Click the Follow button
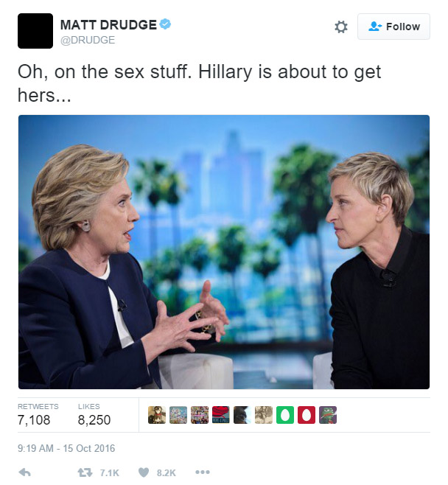Image resolution: width=448 pixels, height=485 pixels. (393, 27)
